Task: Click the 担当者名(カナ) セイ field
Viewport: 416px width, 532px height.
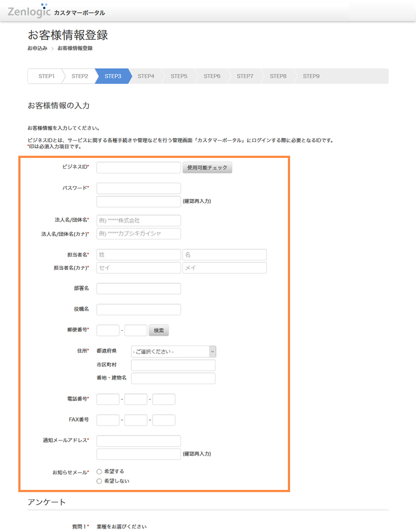Action: [x=139, y=268]
